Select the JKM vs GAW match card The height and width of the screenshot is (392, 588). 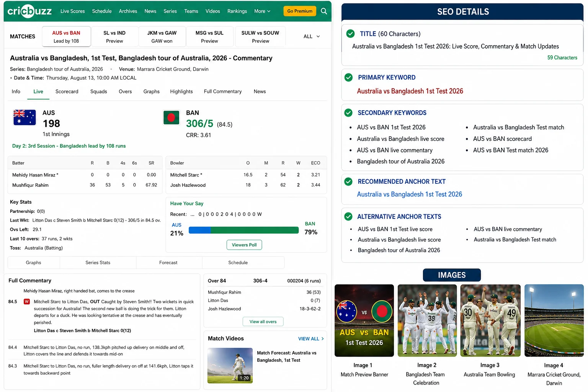coord(162,36)
